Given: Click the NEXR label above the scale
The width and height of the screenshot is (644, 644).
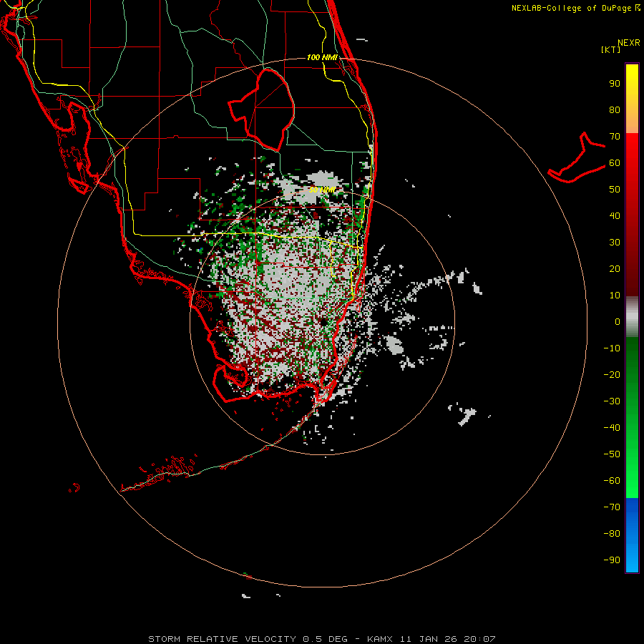Looking at the screenshot, I should [629, 43].
